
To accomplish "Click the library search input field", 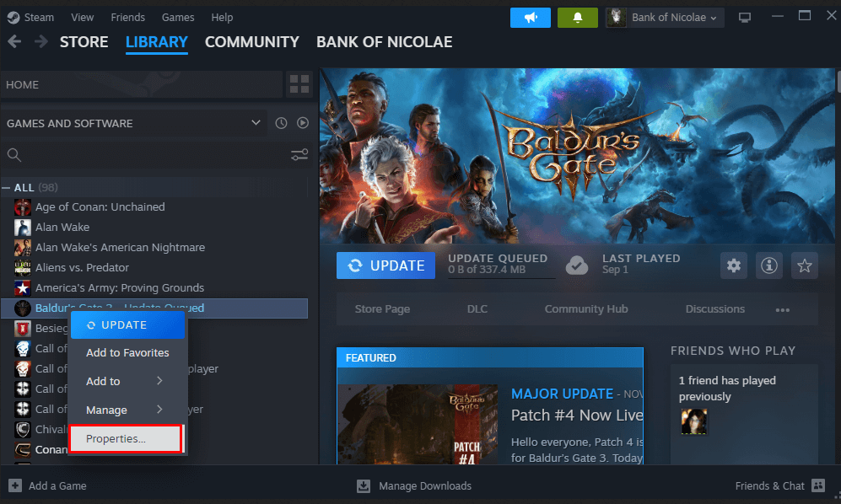I will (x=155, y=155).
